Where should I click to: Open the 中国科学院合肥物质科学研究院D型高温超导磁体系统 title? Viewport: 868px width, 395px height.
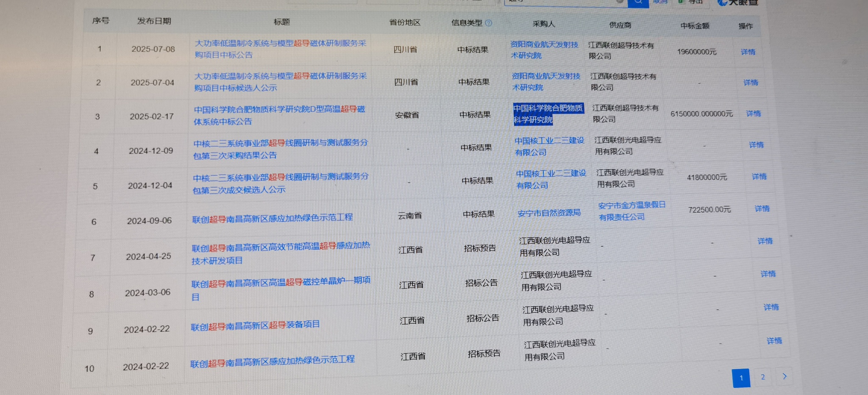pyautogui.click(x=279, y=115)
